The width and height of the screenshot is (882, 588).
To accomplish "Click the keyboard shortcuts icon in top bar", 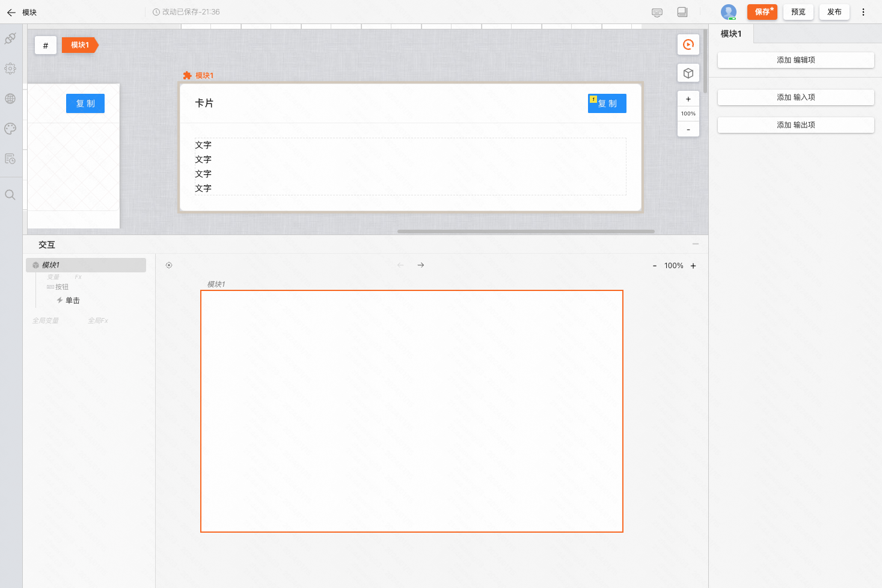I will pyautogui.click(x=657, y=12).
